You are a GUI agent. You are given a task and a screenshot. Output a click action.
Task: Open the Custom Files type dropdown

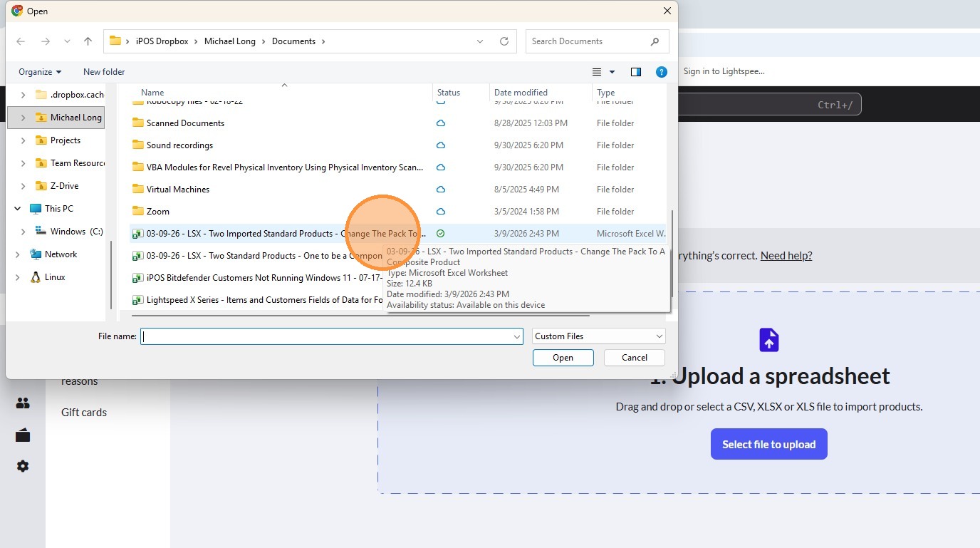[x=599, y=336]
